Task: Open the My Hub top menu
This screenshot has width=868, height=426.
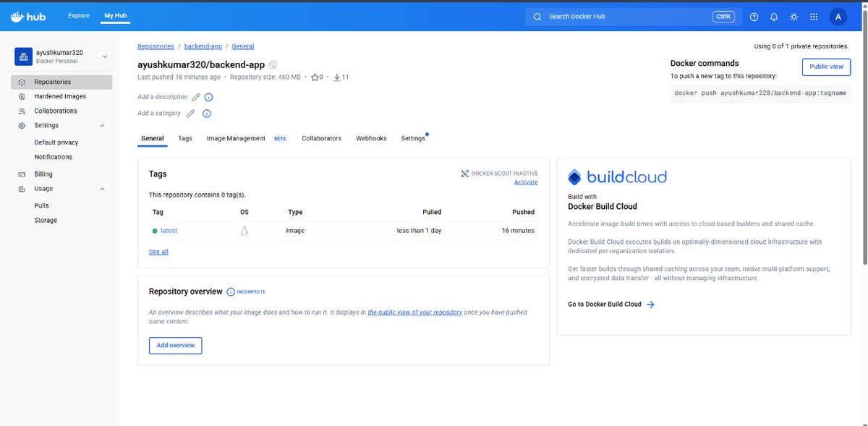Action: point(115,15)
